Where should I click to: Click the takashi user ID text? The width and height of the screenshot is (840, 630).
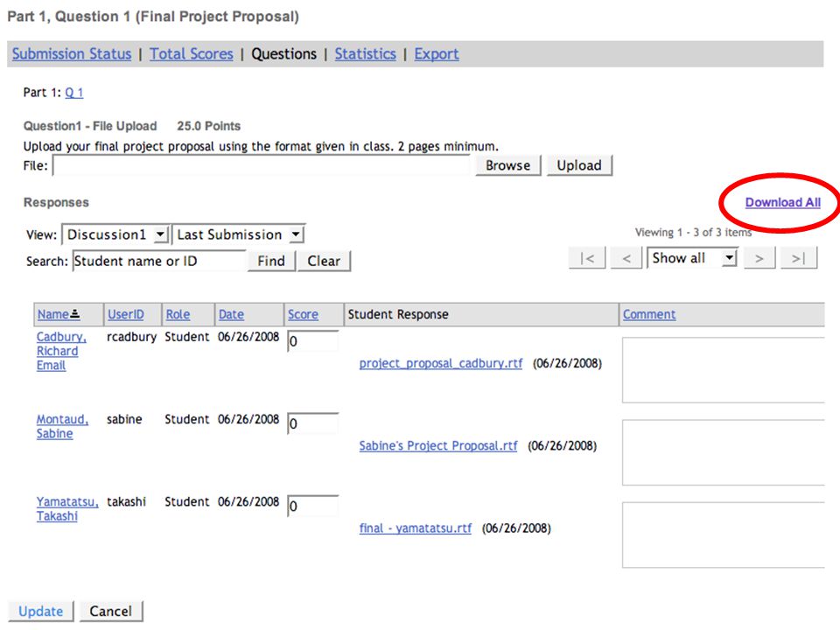(126, 502)
